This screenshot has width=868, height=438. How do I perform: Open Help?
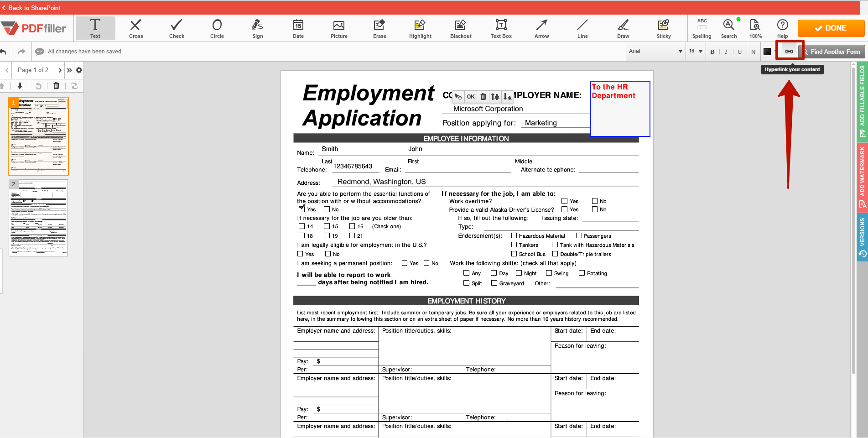[x=783, y=28]
